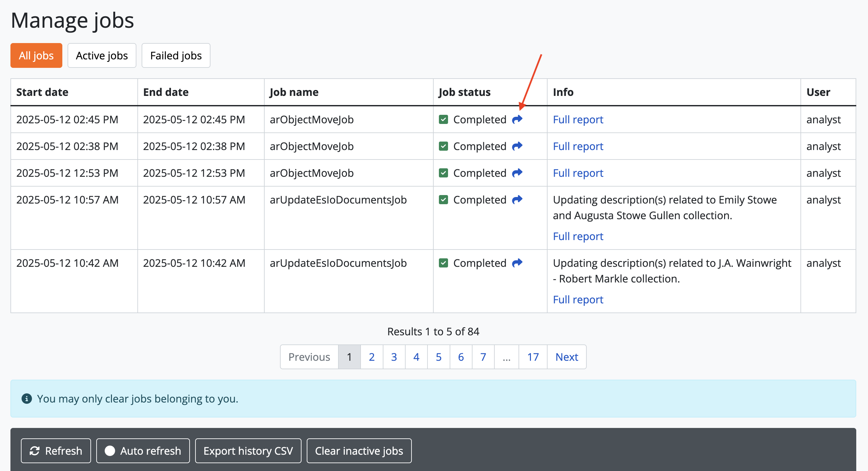Export history CSV
Image resolution: width=868 pixels, height=471 pixels.
pyautogui.click(x=248, y=451)
